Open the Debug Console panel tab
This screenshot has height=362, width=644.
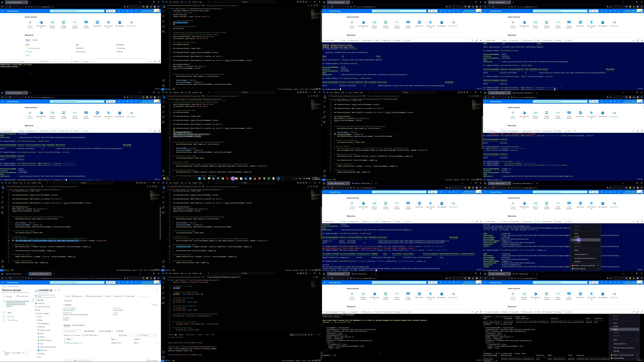(190, 335)
